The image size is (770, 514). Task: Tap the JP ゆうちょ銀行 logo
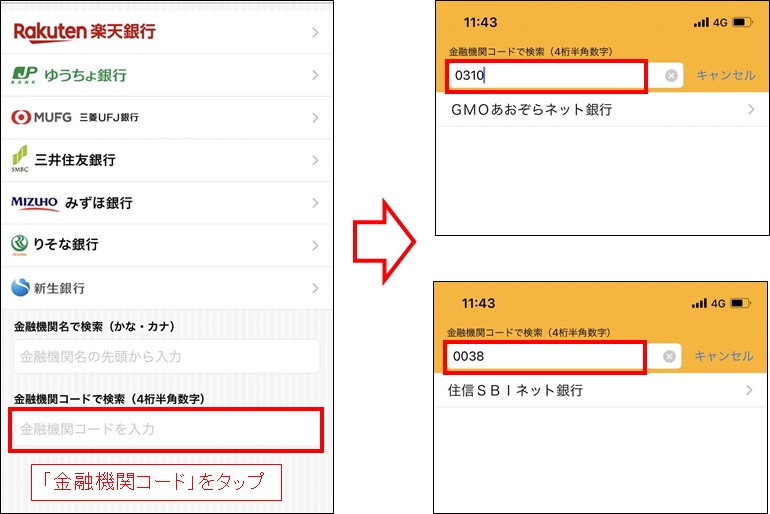pos(69,75)
